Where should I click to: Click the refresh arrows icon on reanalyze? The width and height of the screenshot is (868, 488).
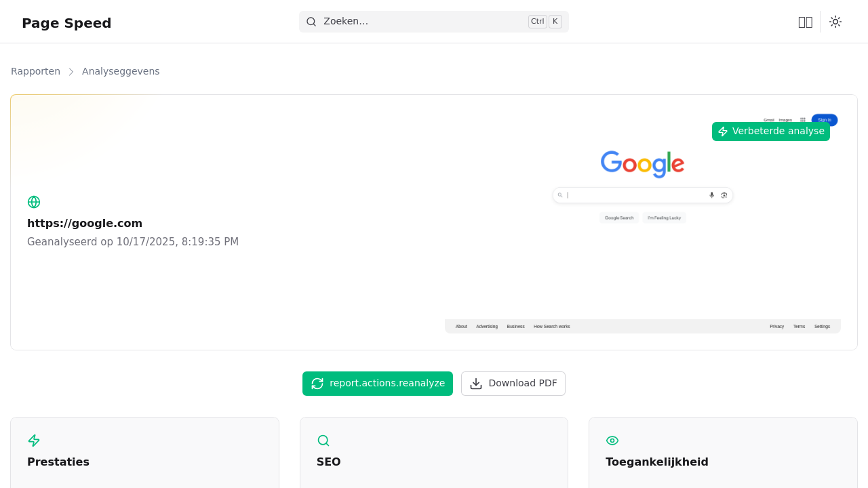click(x=317, y=384)
